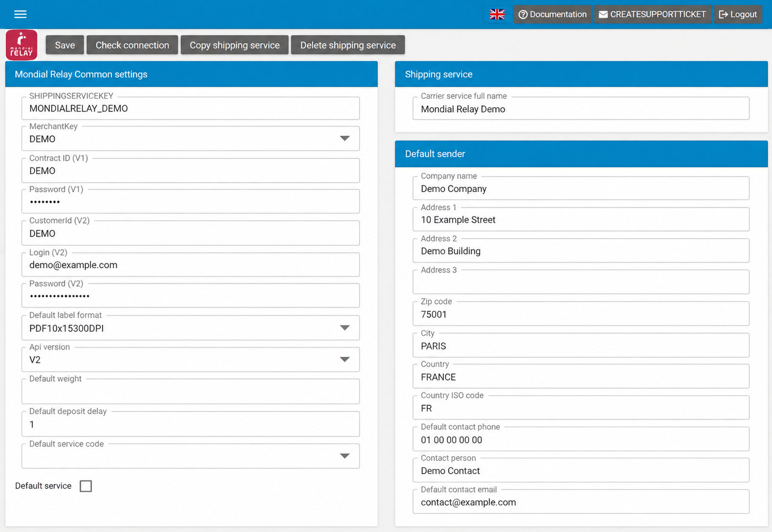Click the City field
Screen dimensions: 772x532
[581, 345]
